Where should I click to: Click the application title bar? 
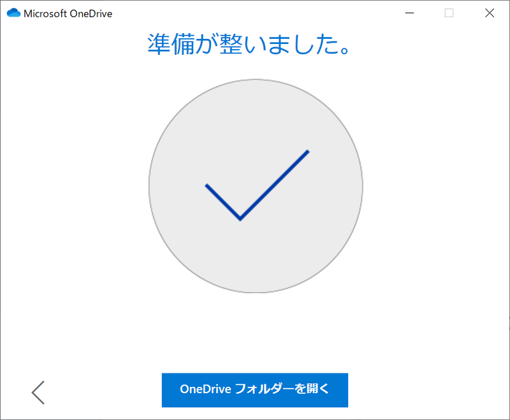coord(255,12)
